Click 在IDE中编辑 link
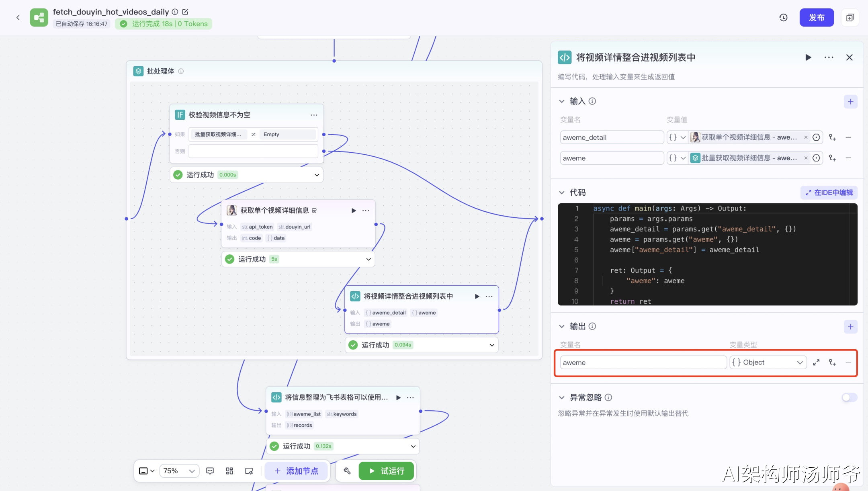Screen dimensions: 868x491 click(x=829, y=192)
